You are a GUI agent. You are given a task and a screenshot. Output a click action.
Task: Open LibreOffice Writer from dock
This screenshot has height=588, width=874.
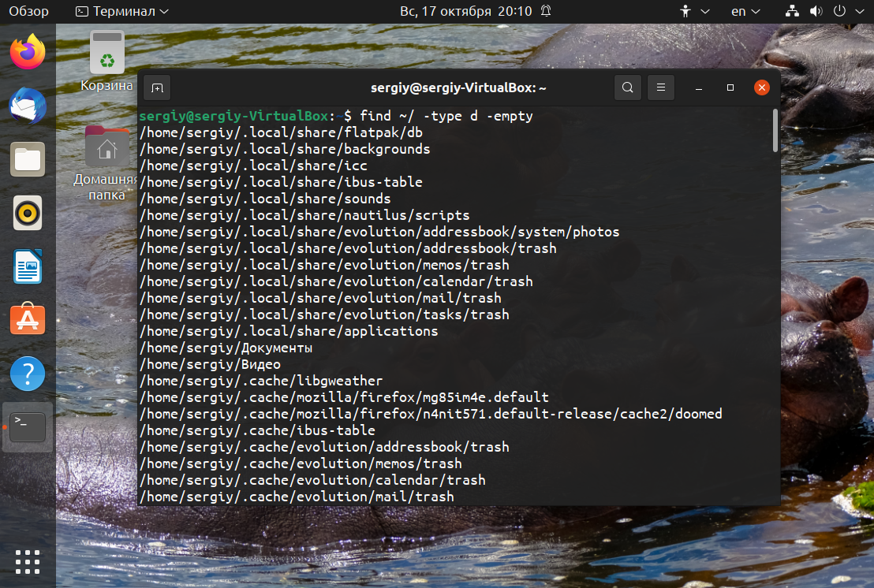coord(28,266)
